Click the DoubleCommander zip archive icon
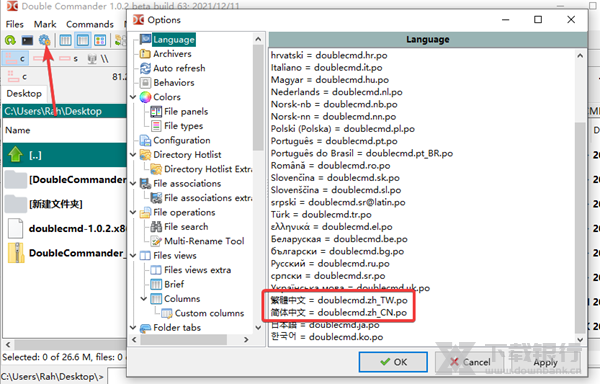600x384 pixels. click(x=16, y=253)
